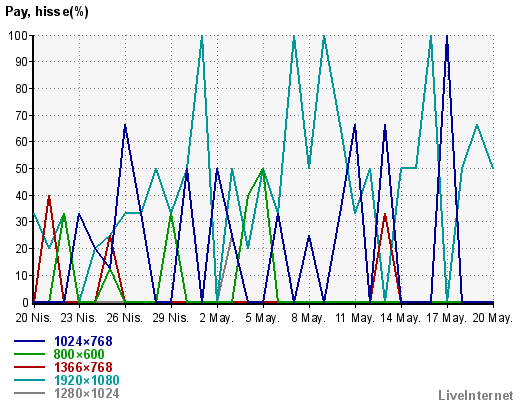This screenshot has width=520, height=405.
Task: Click the 800×600 legend label
Action: 79,354
